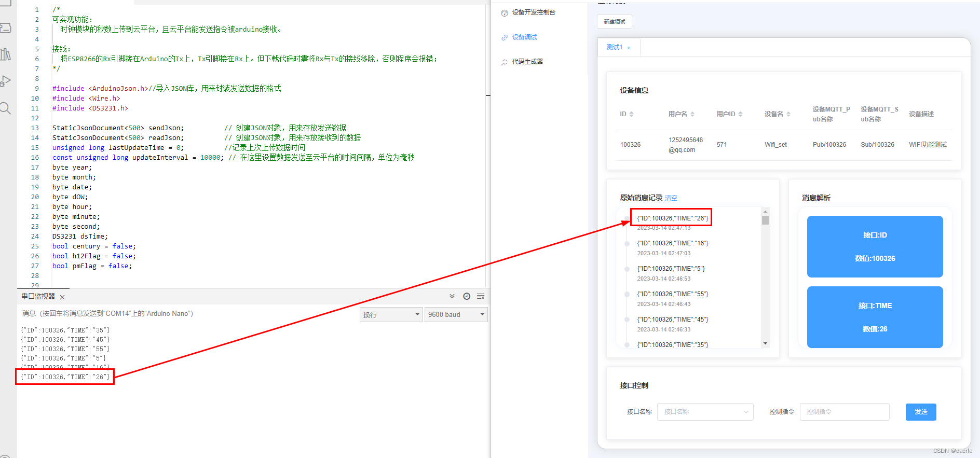
Task: Select web message record with TIME "5"
Action: point(671,269)
